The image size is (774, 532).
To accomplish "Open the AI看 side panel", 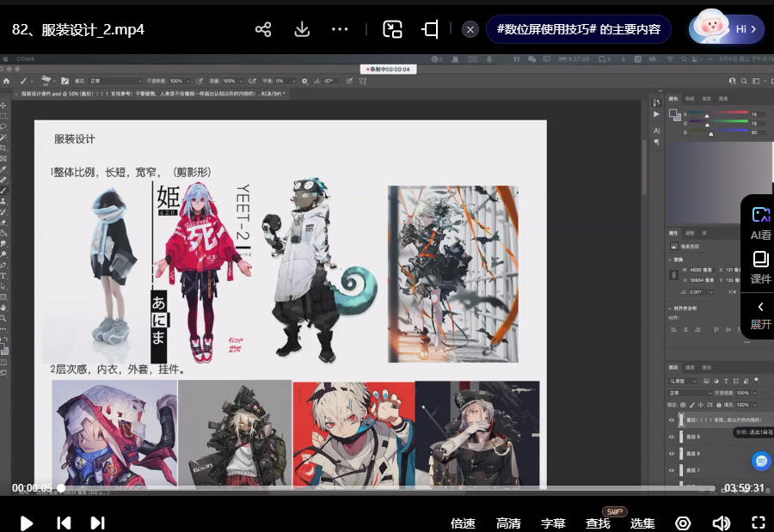I will pos(760,223).
